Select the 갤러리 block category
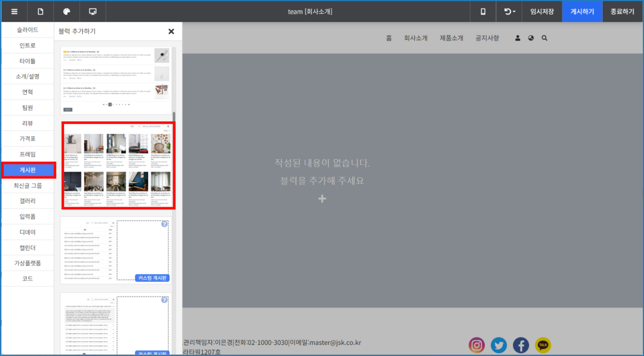This screenshot has height=356, width=644. [x=28, y=201]
